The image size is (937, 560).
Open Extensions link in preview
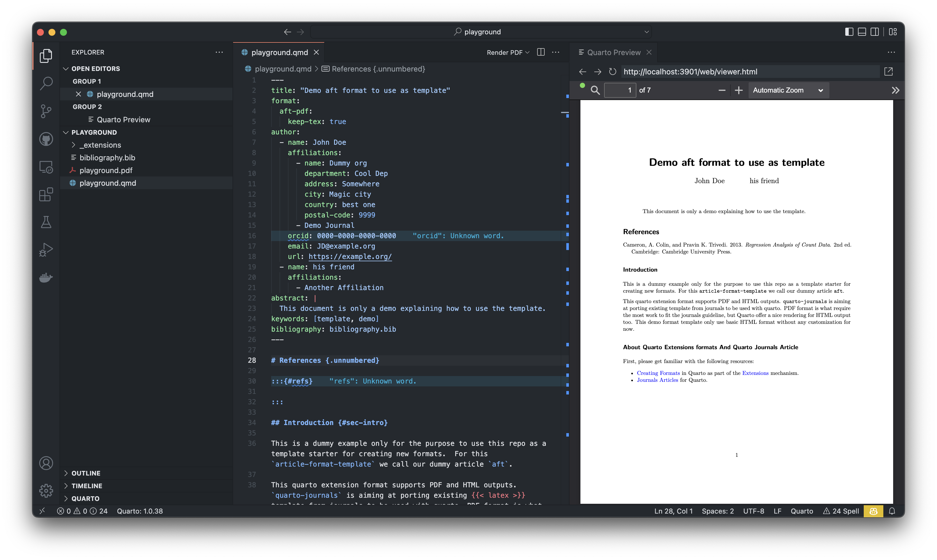tap(755, 373)
